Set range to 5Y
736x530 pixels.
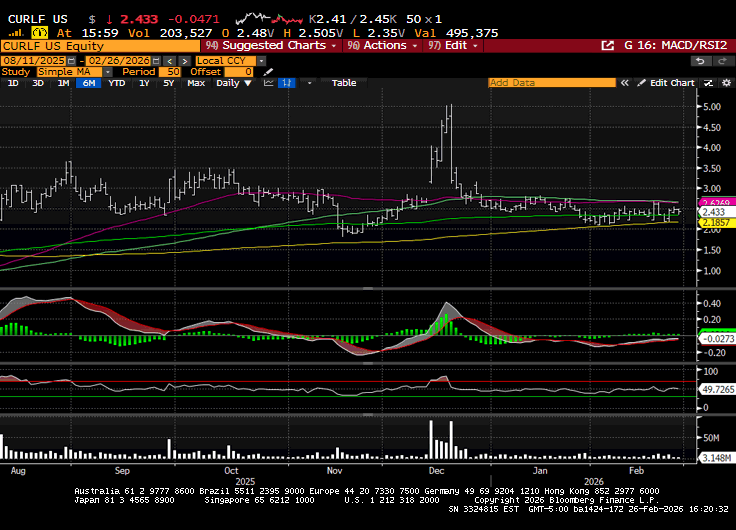point(169,83)
